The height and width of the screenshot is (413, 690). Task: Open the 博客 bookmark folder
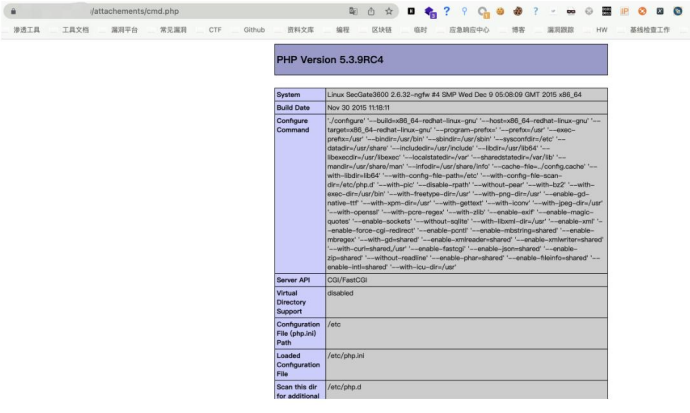click(x=518, y=30)
